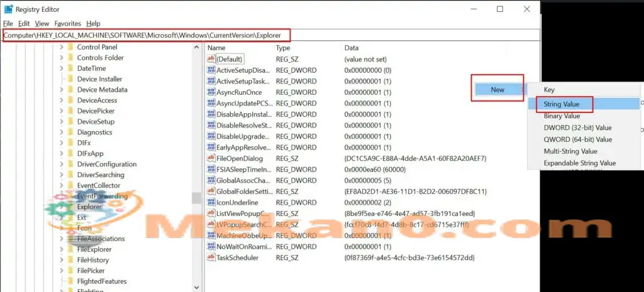The height and width of the screenshot is (292, 644).
Task: Choose Multi-String Value option
Action: coord(582,151)
